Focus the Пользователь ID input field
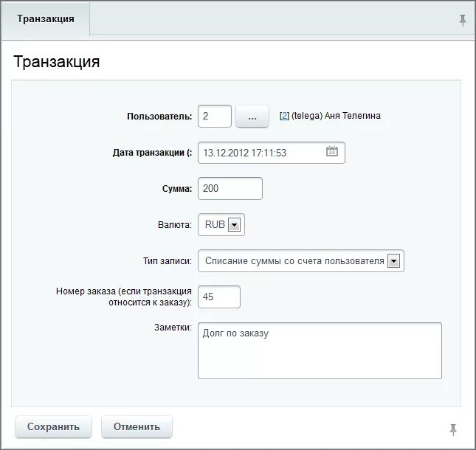The image size is (476, 450). pyautogui.click(x=215, y=117)
